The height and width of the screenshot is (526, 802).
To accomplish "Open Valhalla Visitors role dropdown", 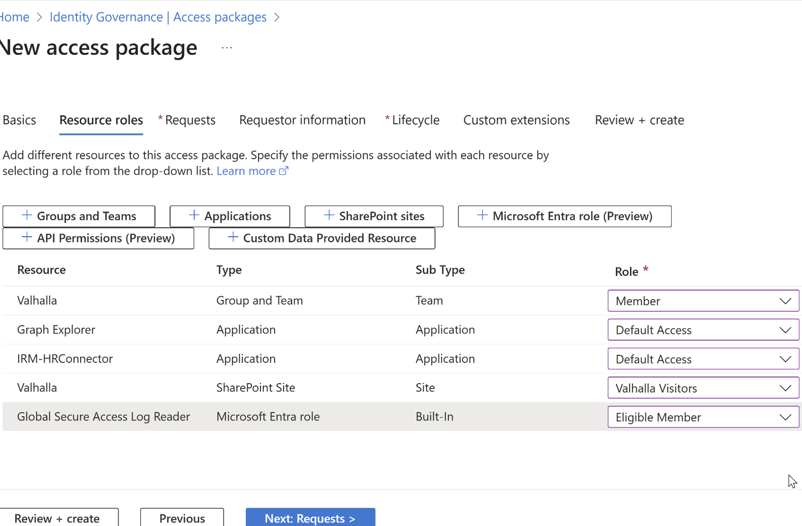I will pos(703,388).
